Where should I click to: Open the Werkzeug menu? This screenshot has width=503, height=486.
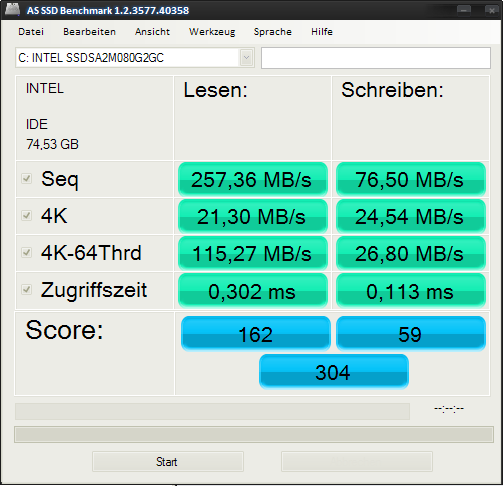point(212,32)
